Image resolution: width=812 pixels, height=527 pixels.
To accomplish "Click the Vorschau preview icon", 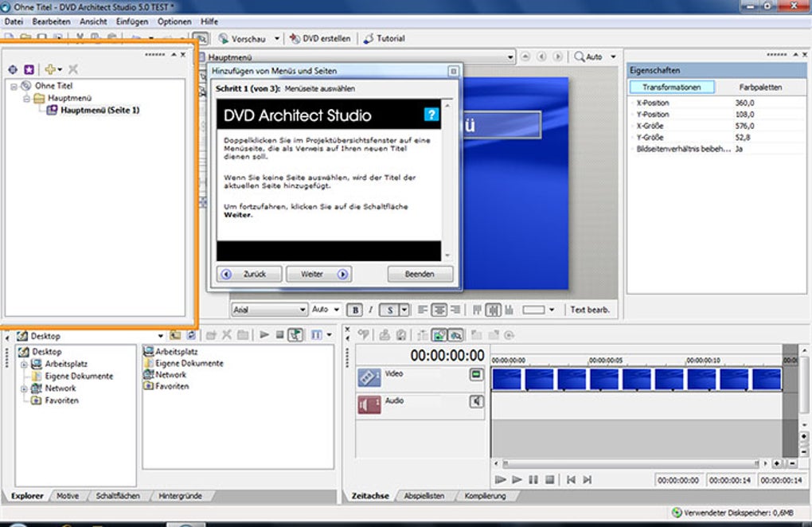I will click(224, 38).
